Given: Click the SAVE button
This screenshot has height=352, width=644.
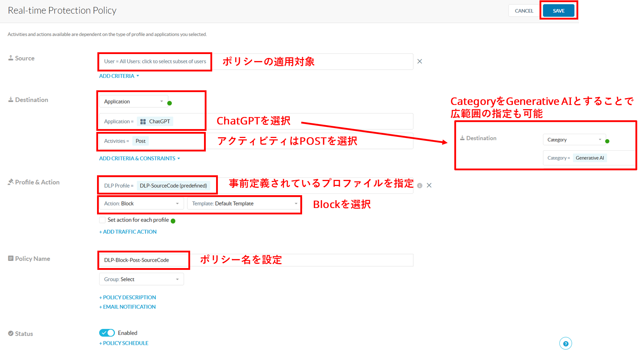Looking at the screenshot, I should 558,11.
